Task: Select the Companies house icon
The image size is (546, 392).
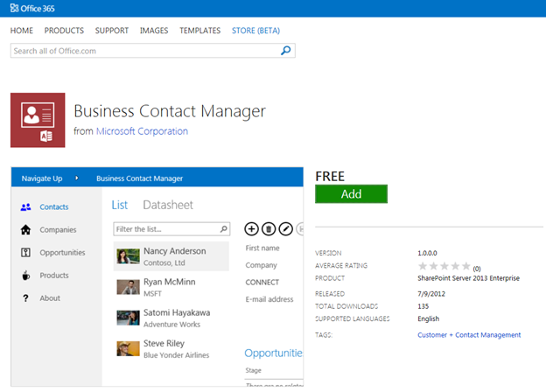Action: coord(25,230)
